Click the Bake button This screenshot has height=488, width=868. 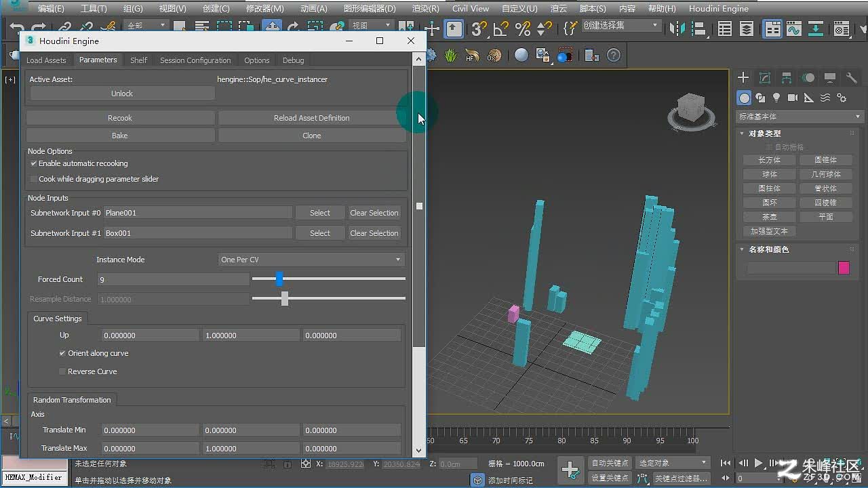point(120,136)
